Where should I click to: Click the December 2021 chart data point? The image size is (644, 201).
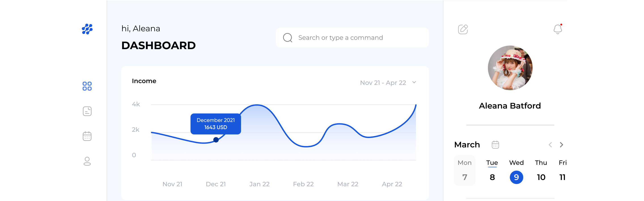216,140
